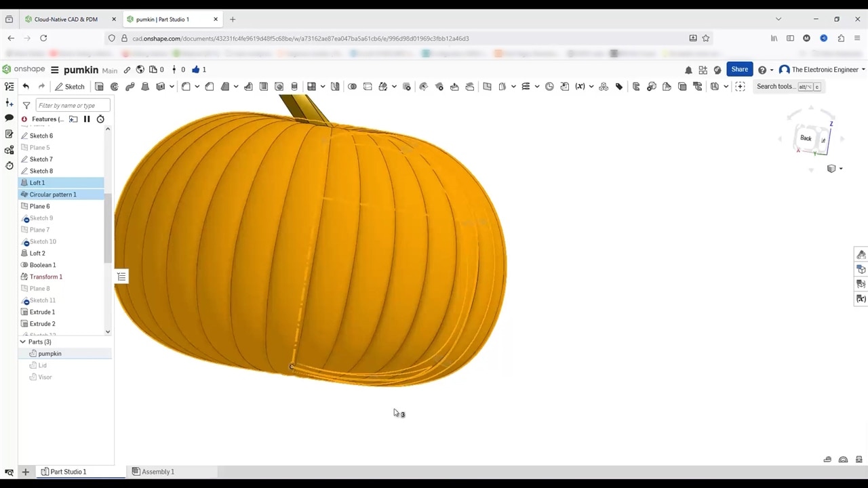Select the Fillet tool
Viewport: 868px width, 488px height.
pyautogui.click(x=186, y=86)
